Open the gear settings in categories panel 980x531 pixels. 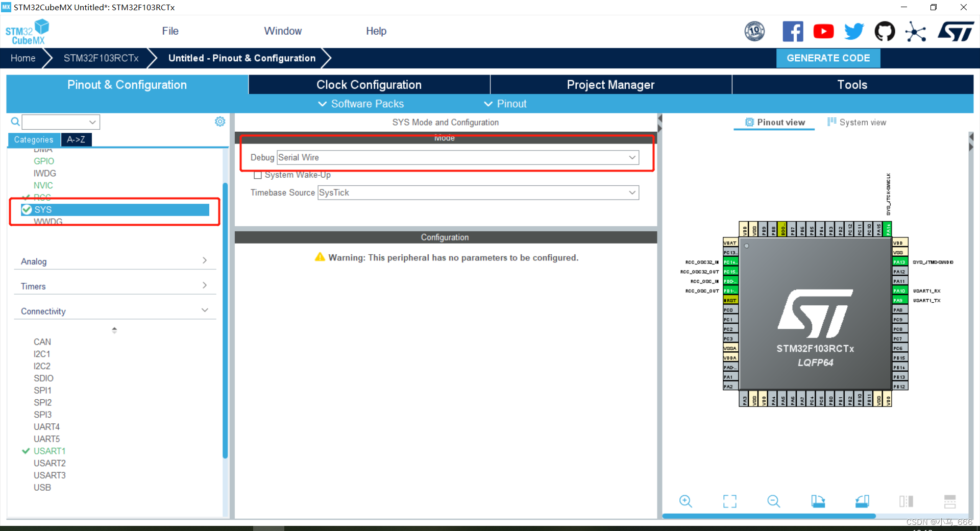pyautogui.click(x=220, y=122)
